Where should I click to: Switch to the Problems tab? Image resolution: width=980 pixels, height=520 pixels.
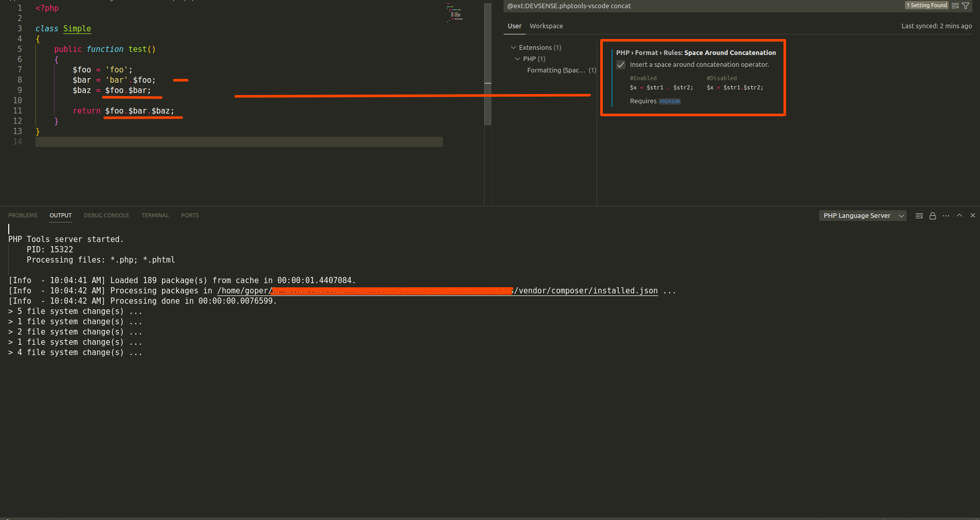tap(23, 216)
